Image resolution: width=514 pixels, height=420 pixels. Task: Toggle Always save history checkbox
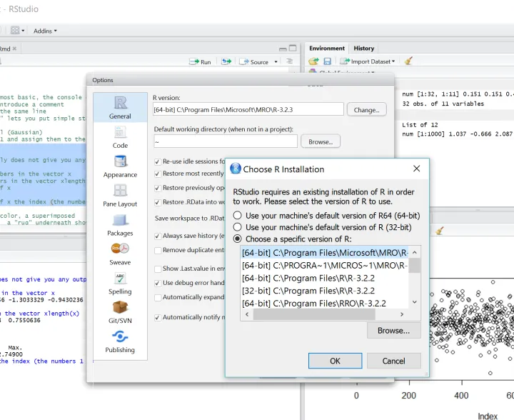[158, 236]
